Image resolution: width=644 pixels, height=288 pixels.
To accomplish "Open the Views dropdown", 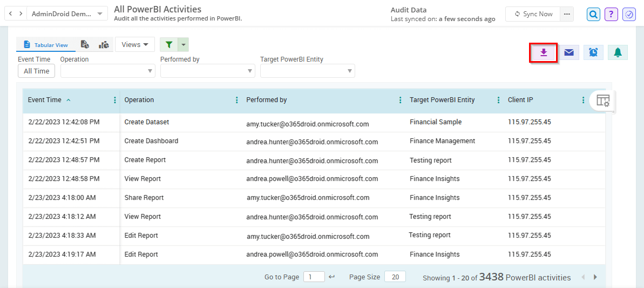I will point(135,44).
